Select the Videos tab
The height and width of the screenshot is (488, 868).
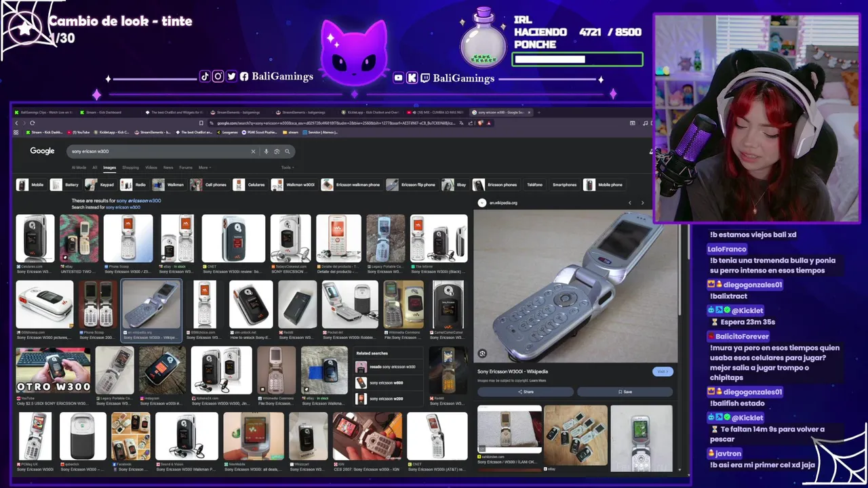151,167
